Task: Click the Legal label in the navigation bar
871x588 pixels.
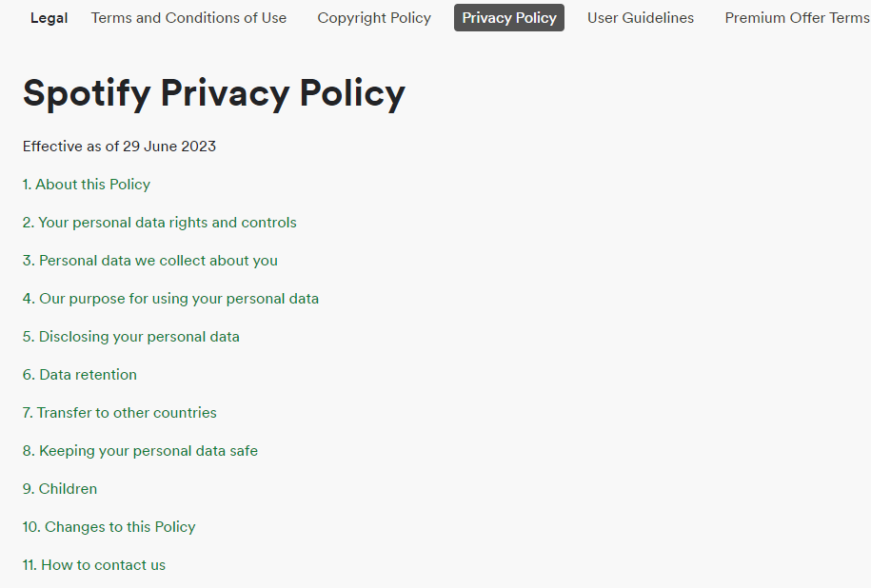Action: 49,18
